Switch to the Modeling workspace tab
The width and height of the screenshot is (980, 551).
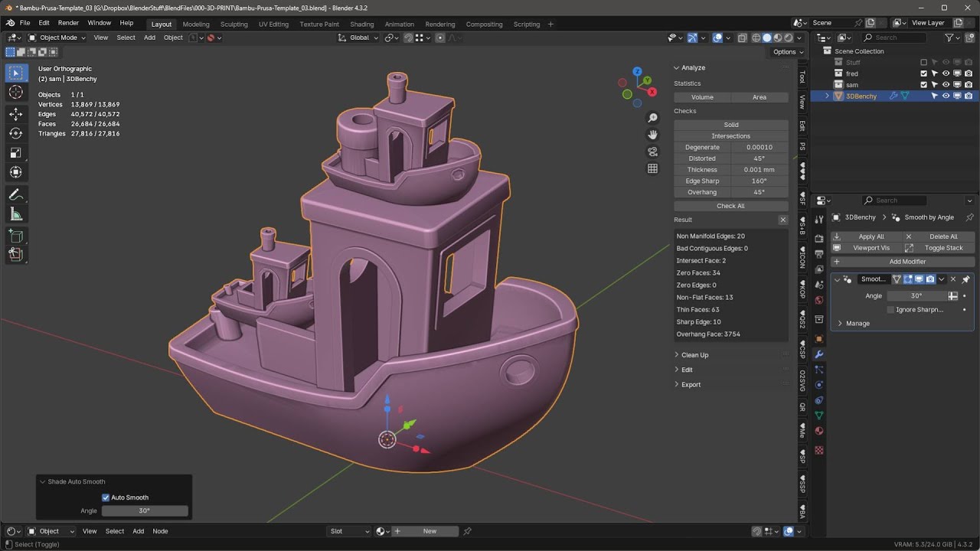click(x=196, y=24)
